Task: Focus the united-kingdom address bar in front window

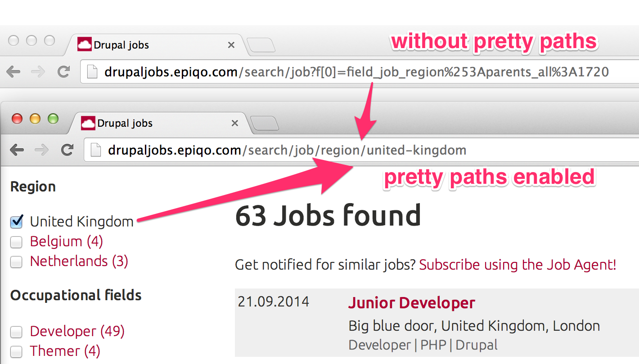Action: tap(361, 150)
